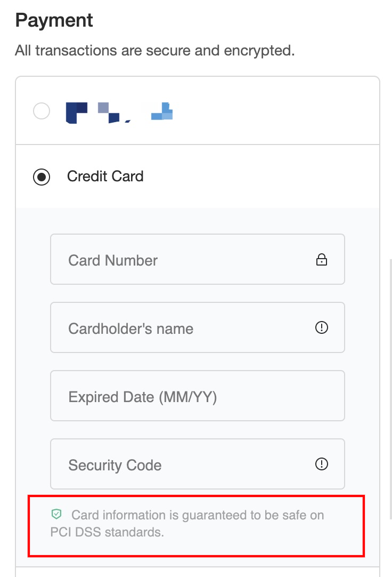The height and width of the screenshot is (577, 392).
Task: Click empty area of the Credit Card option row
Action: pyautogui.click(x=256, y=177)
